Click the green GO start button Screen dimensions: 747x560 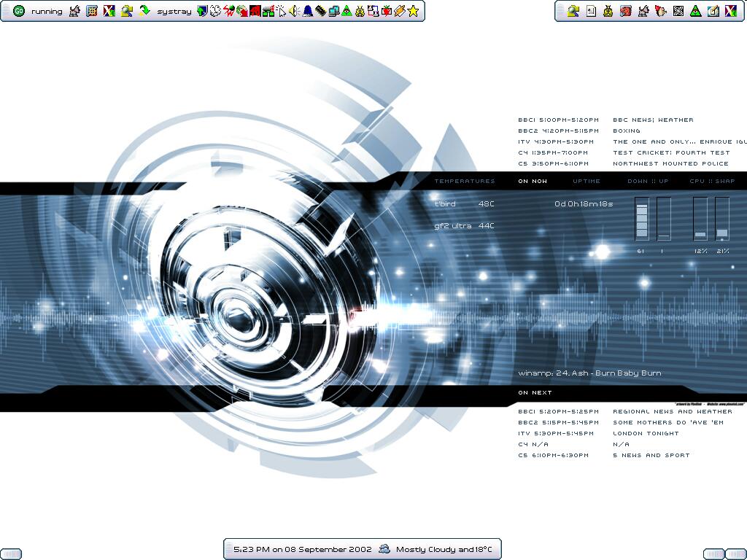(19, 11)
